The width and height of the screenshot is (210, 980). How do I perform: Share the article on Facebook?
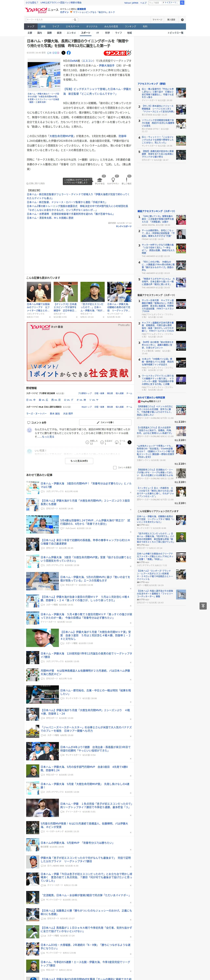(69, 53)
